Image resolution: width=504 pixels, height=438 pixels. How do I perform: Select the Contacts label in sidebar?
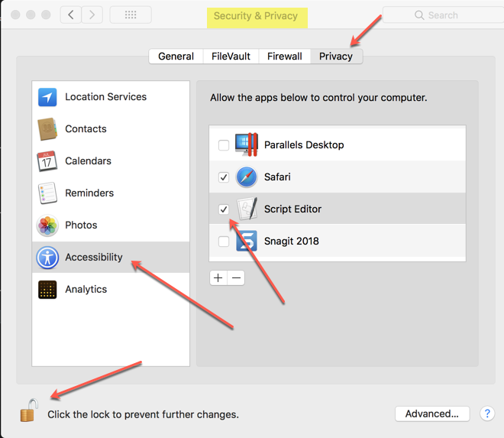[x=86, y=129]
